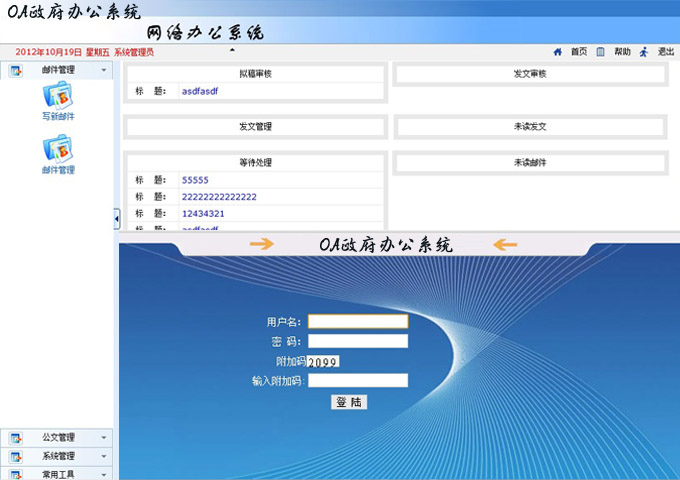Click the 公文管理 panel icon
The width and height of the screenshot is (680, 480).
(15, 438)
